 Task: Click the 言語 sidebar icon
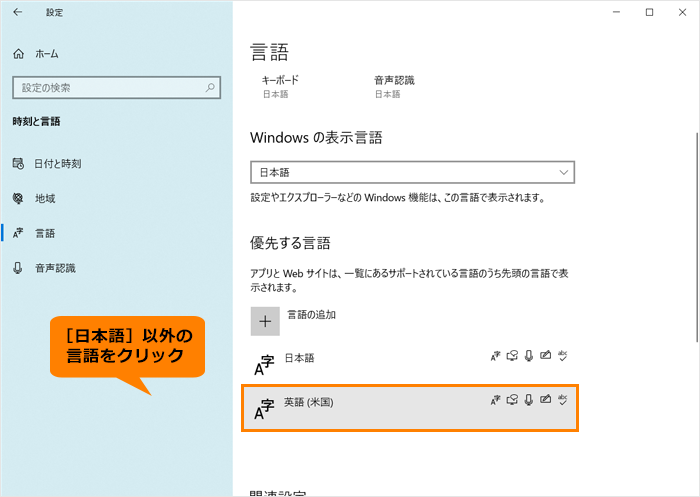tap(18, 233)
